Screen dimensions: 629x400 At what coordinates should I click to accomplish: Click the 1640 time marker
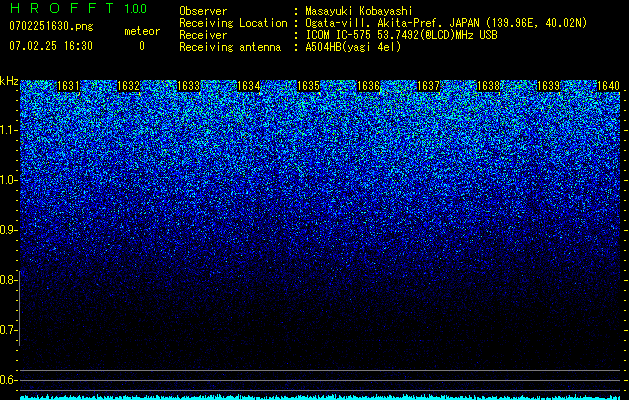pyautogui.click(x=608, y=86)
